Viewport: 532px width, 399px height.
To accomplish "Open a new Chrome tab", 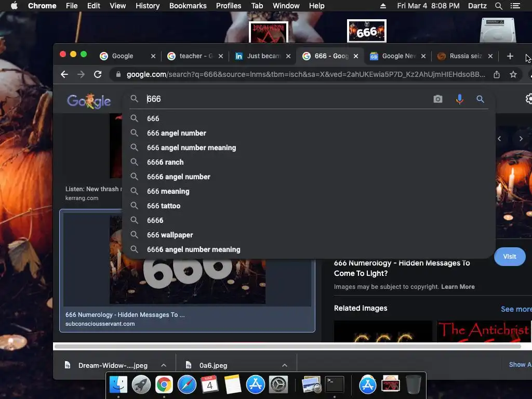I will coord(510,56).
